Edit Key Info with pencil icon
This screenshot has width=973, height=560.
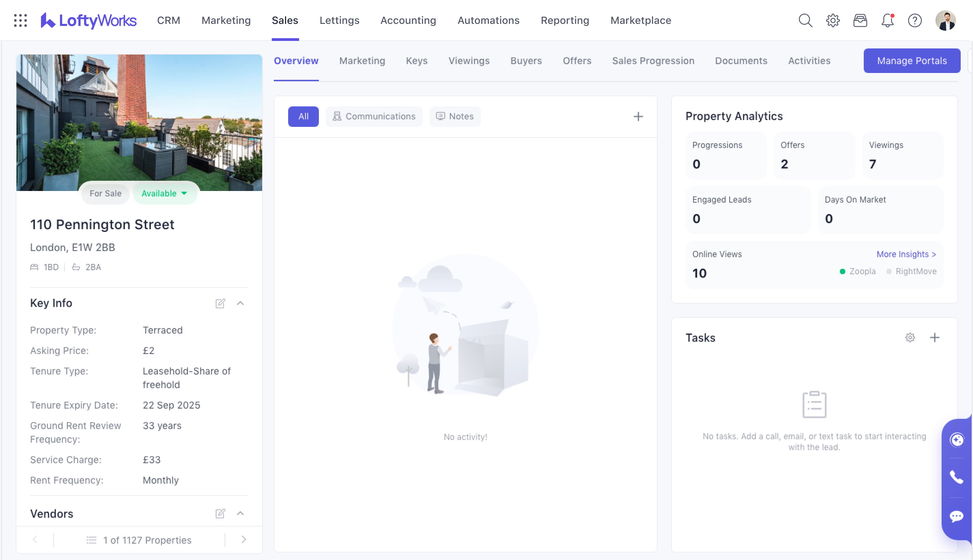click(x=220, y=304)
